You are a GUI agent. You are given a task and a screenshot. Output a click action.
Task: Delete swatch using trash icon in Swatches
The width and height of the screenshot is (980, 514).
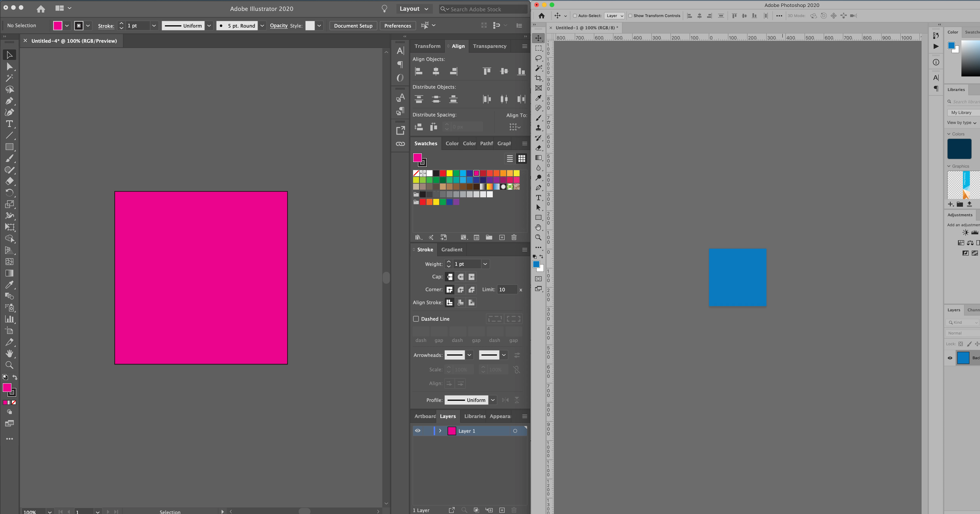tap(514, 237)
